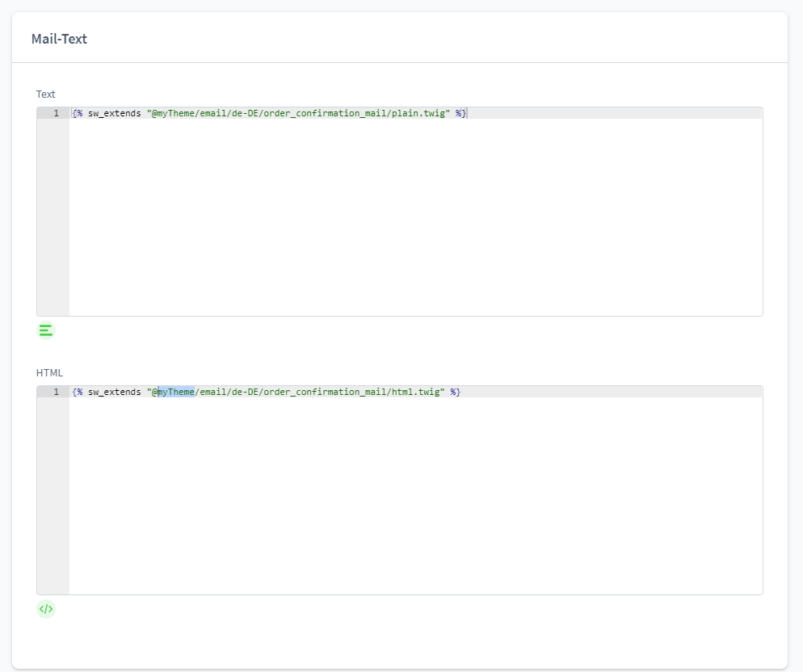Click 'sw_extends' keyword in the HTML editor
The image size is (803, 672).
point(114,392)
